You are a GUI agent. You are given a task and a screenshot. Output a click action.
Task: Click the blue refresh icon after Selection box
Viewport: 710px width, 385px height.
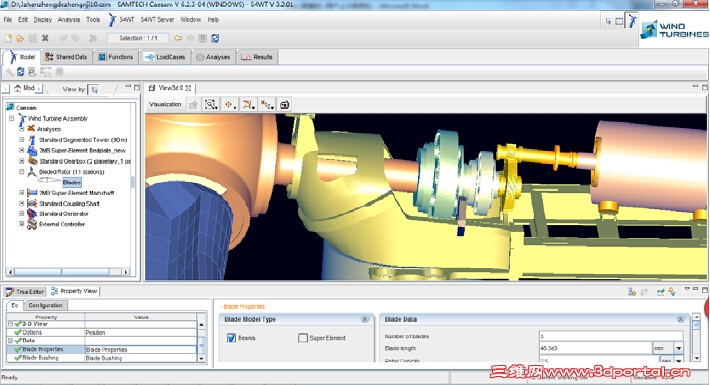point(215,38)
